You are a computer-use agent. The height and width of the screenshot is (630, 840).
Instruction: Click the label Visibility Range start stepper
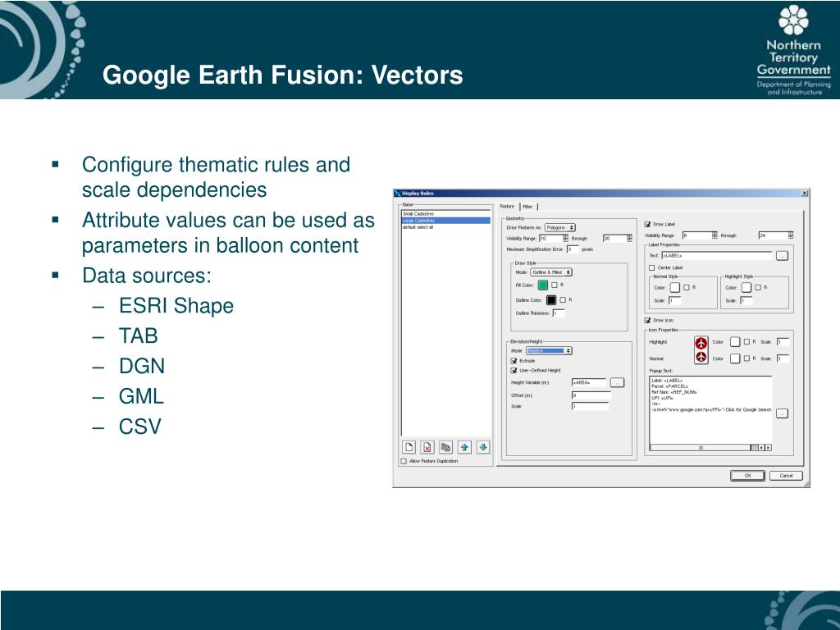714,235
